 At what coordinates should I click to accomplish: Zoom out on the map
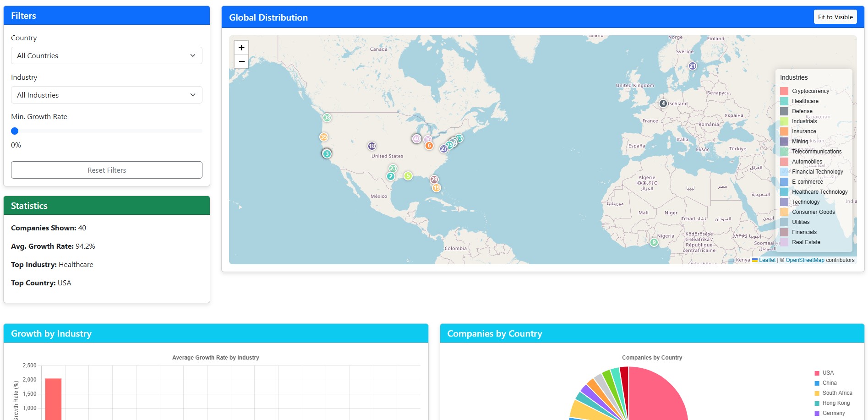[241, 61]
